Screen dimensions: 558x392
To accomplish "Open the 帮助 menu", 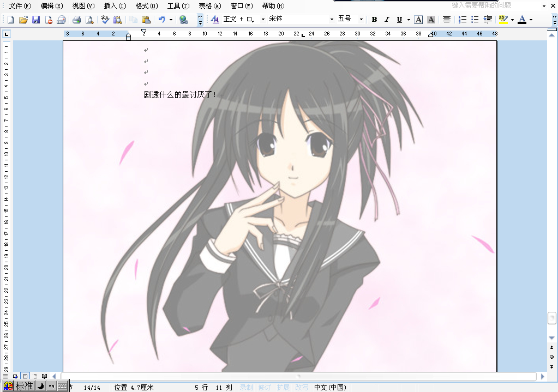I will (x=273, y=5).
